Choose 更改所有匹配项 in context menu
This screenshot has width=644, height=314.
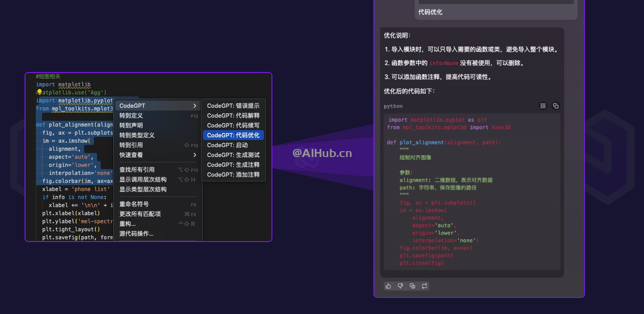pos(158,214)
